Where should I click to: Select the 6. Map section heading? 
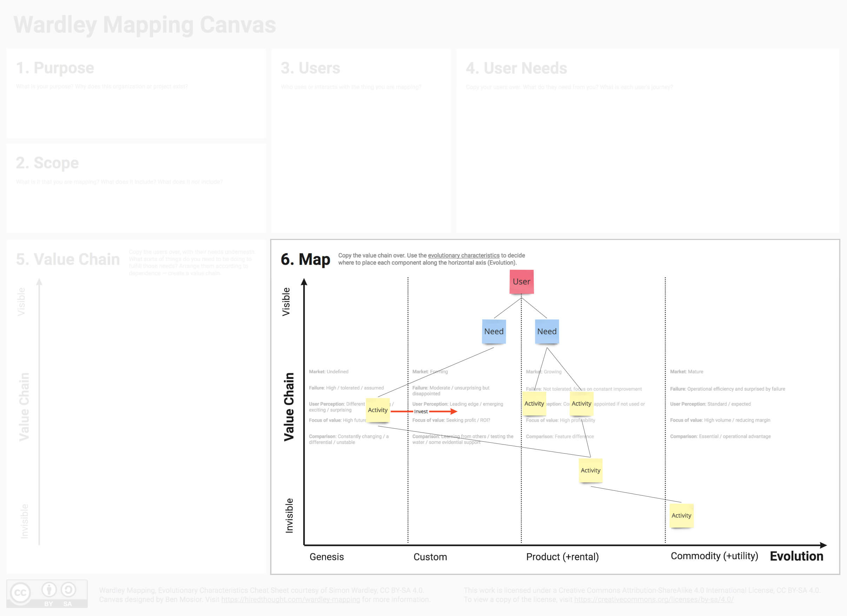tap(306, 260)
